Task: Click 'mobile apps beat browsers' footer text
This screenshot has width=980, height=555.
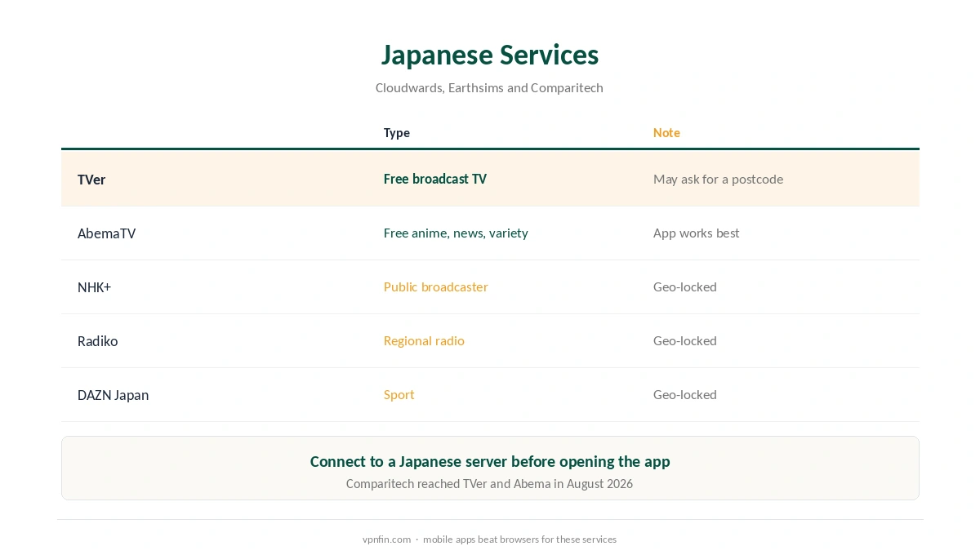Action: 519,539
